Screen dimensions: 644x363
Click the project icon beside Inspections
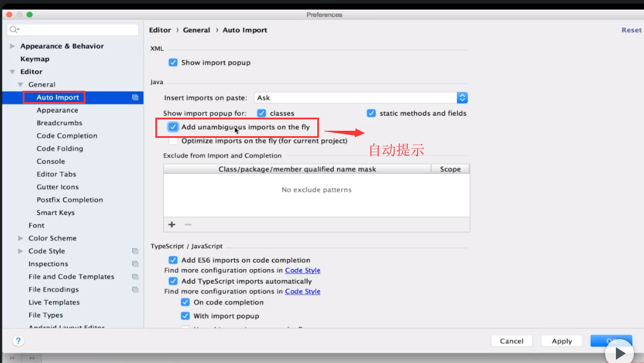(135, 264)
